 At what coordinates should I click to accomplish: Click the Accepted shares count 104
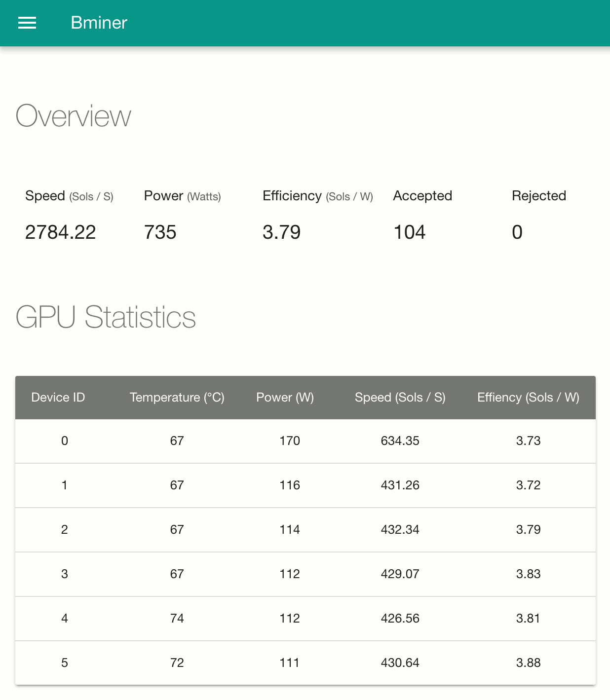410,232
